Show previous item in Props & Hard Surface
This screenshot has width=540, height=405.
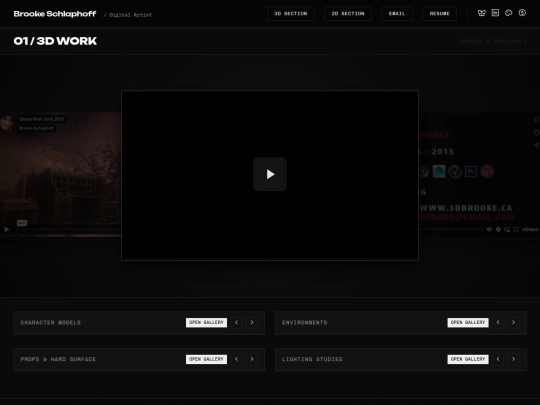[x=237, y=359]
